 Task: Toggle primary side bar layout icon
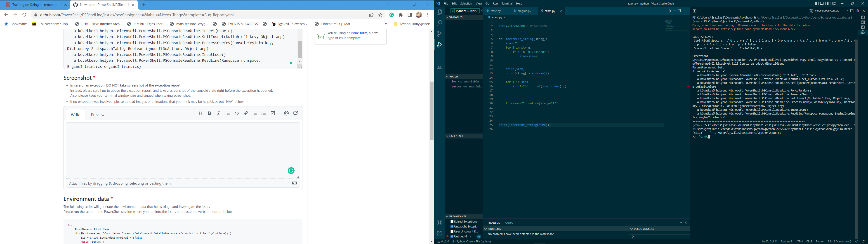point(817,4)
